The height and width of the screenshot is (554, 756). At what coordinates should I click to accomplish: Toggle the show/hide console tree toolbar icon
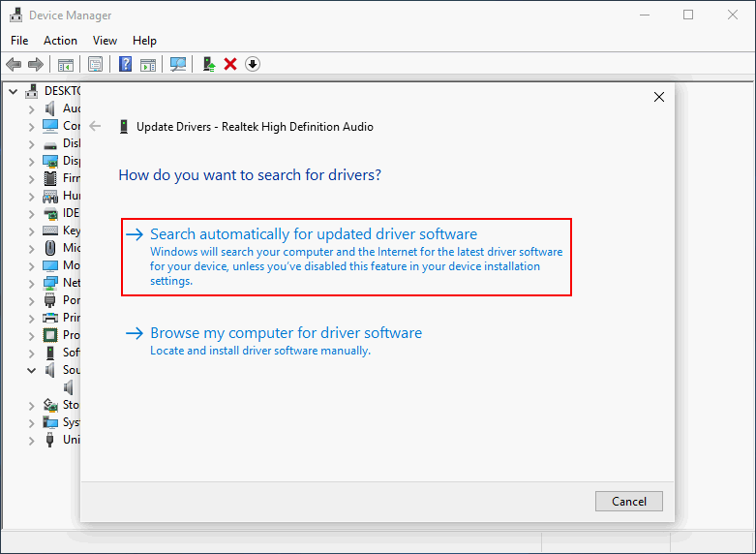(x=66, y=64)
